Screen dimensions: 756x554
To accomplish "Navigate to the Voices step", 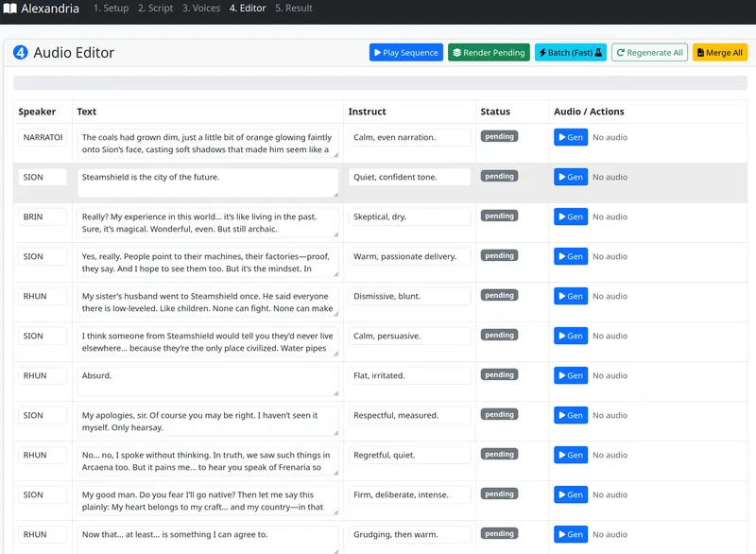I will pyautogui.click(x=199, y=9).
